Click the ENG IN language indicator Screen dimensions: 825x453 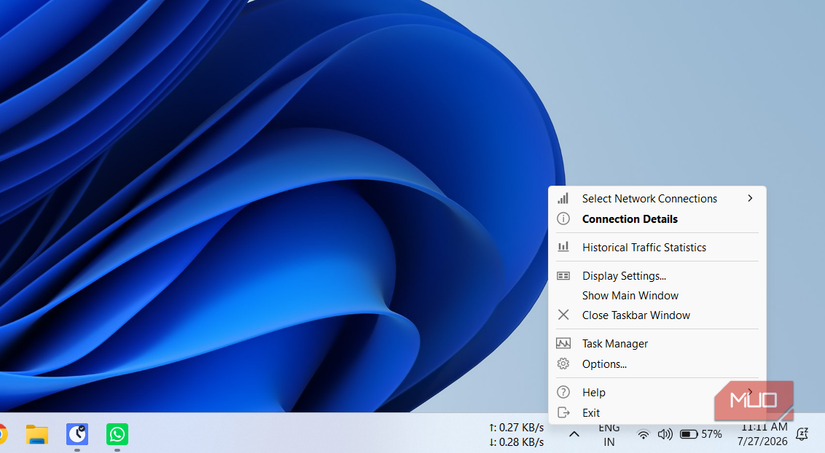point(609,435)
